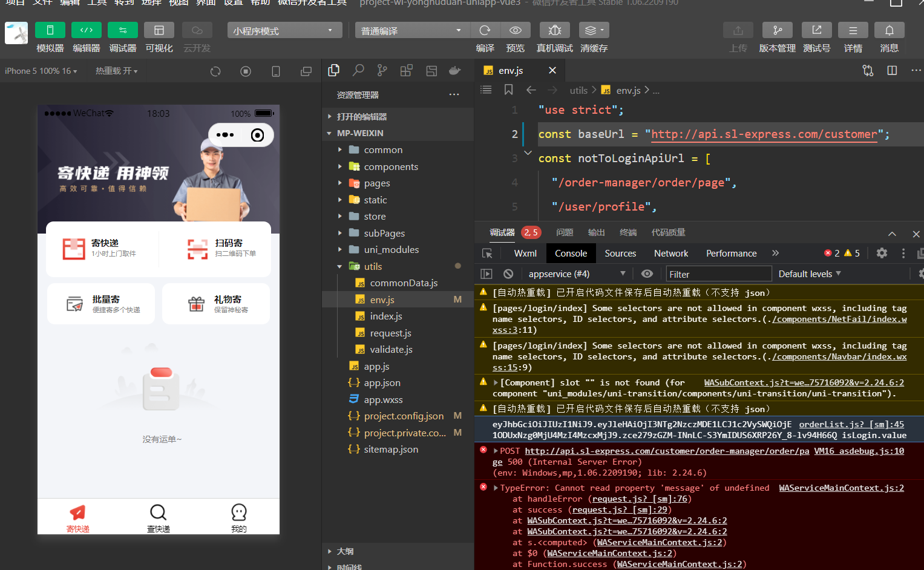Open the mini program mode dropdown

coord(284,30)
